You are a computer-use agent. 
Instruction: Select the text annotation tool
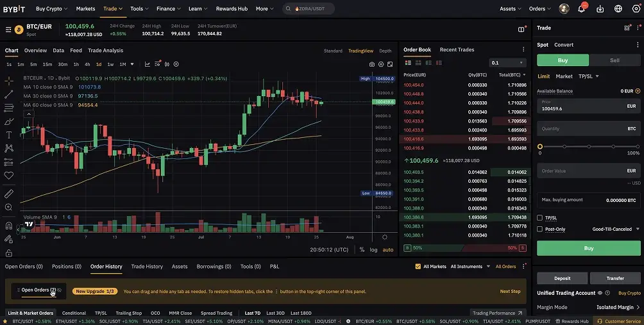point(8,135)
